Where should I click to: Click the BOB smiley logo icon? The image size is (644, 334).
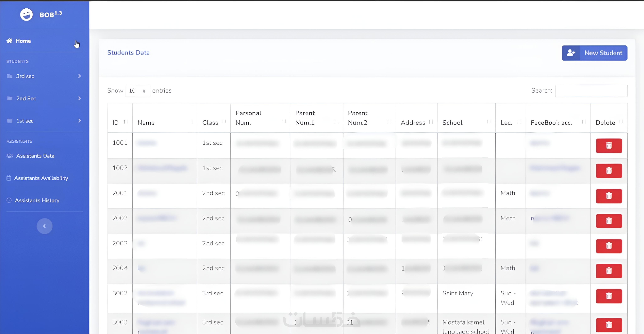(x=26, y=14)
